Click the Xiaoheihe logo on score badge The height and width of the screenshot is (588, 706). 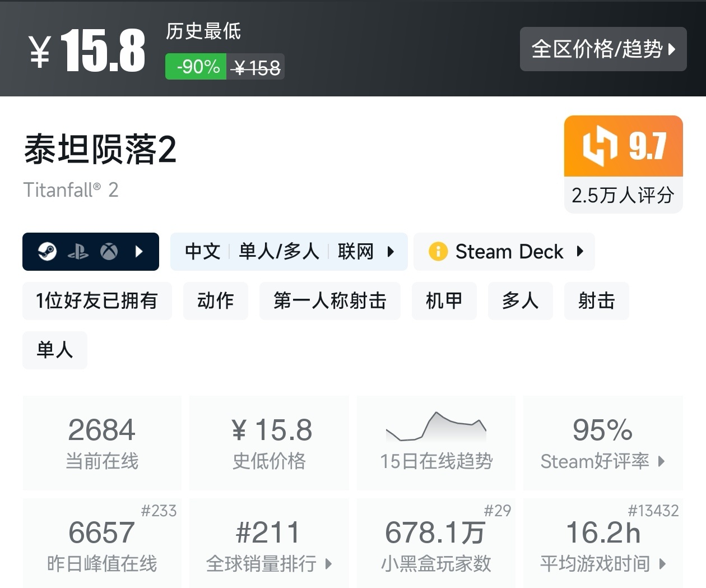[x=600, y=146]
